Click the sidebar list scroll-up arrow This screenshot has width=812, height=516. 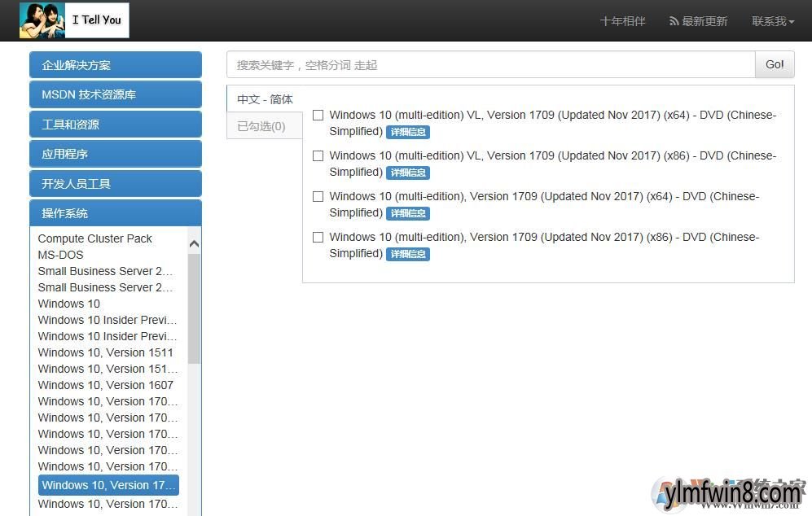point(194,243)
